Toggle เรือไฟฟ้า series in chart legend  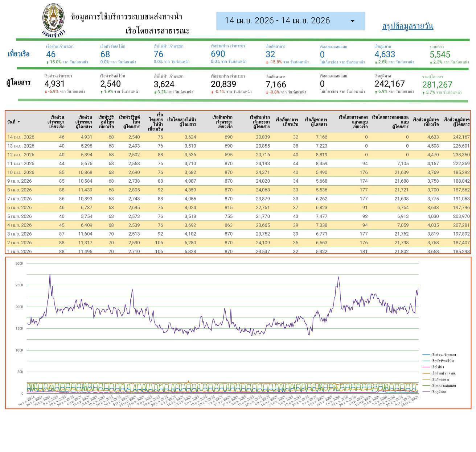click(x=438, y=367)
